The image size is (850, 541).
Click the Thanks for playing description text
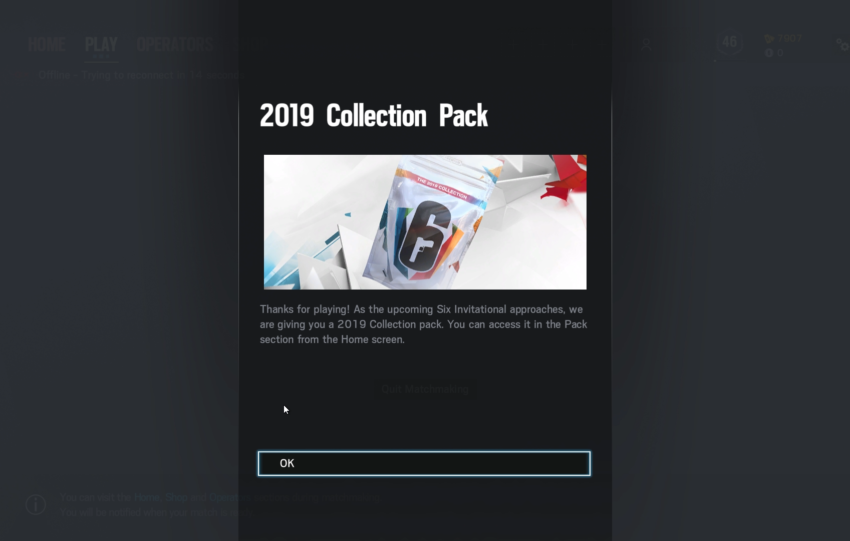(423, 324)
